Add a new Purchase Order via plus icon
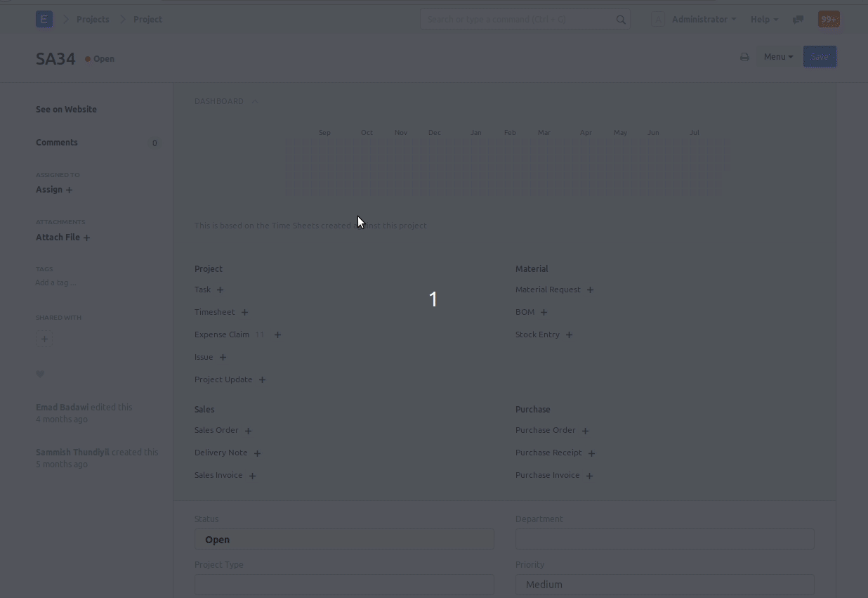868x598 pixels. point(586,430)
